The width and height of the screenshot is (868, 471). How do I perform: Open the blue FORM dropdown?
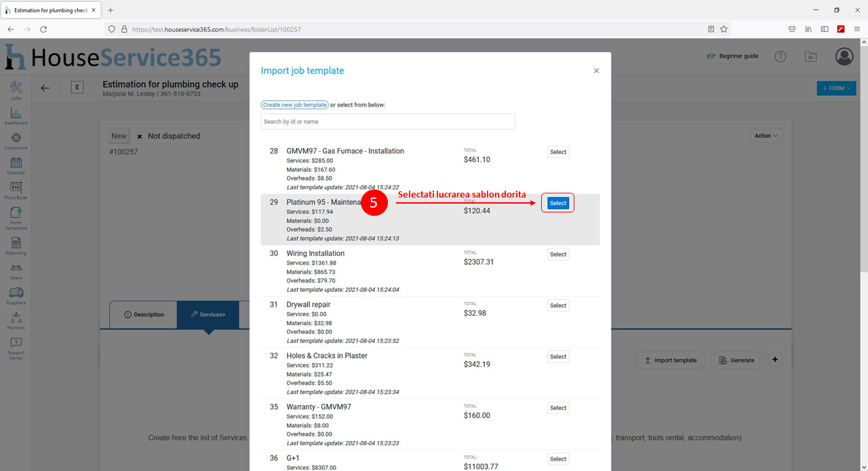pos(836,88)
